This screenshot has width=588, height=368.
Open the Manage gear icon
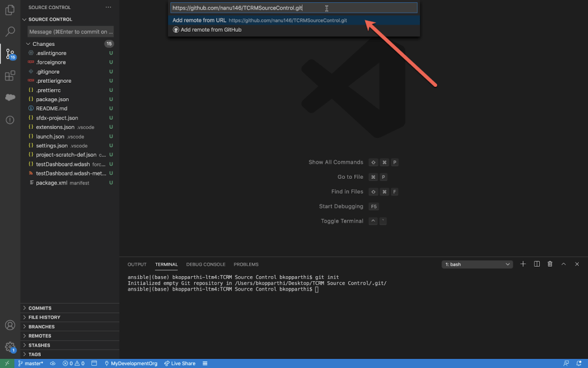click(x=10, y=347)
